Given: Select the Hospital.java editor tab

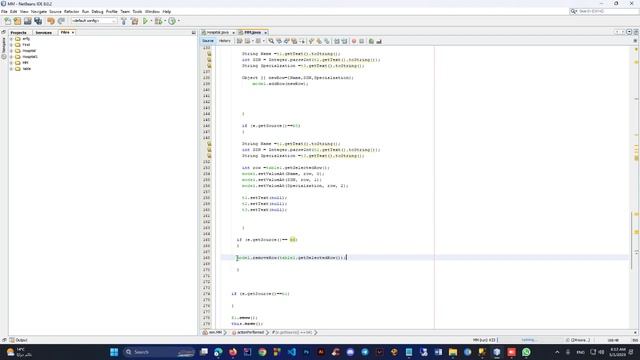Looking at the screenshot, I should point(217,32).
